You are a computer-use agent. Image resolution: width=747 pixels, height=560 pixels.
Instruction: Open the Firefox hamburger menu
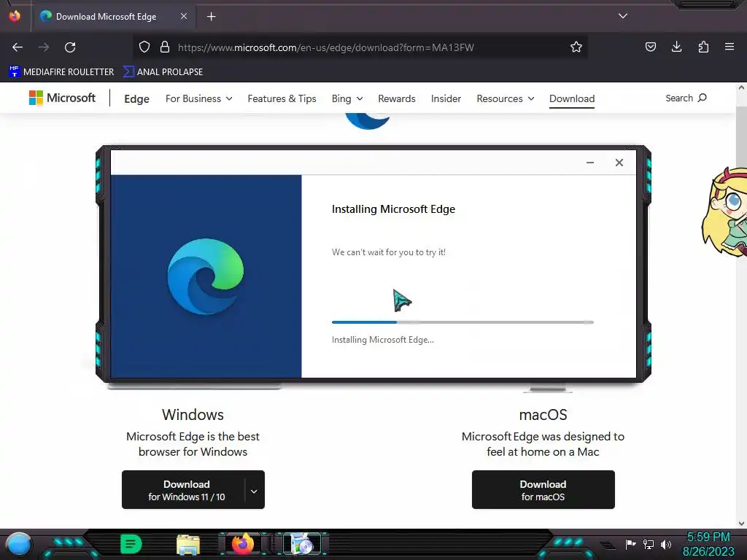click(729, 47)
